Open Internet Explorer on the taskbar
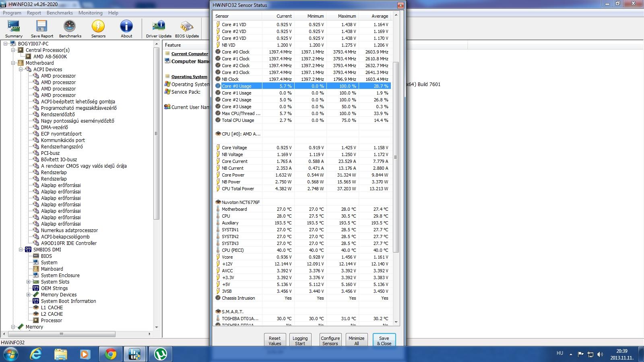This screenshot has width=644, height=362. tap(36, 354)
